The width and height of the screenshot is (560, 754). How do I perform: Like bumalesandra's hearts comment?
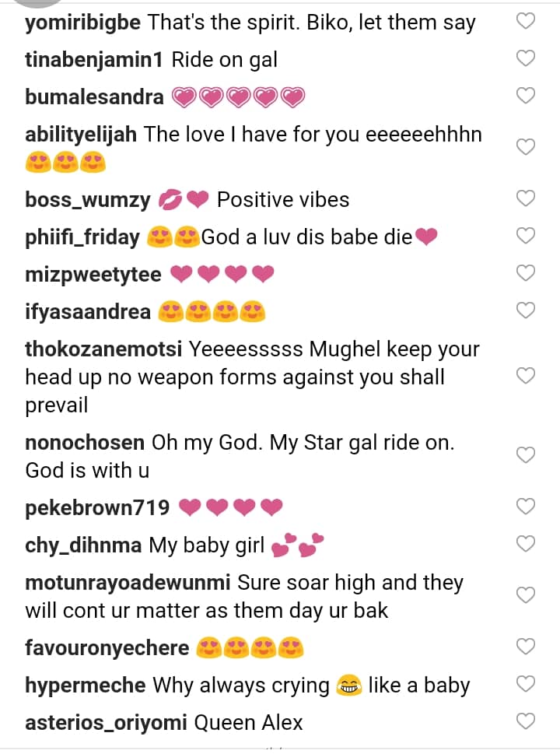[527, 96]
